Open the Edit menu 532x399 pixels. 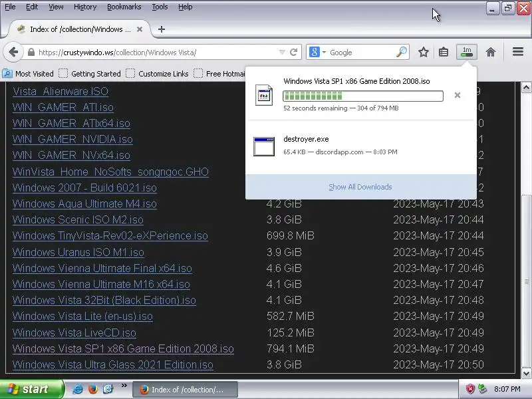point(32,7)
